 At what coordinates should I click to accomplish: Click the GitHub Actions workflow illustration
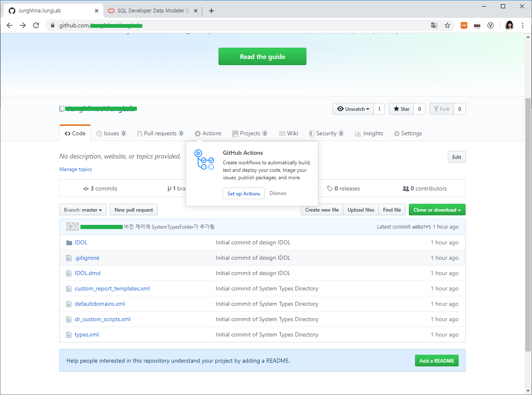click(204, 160)
